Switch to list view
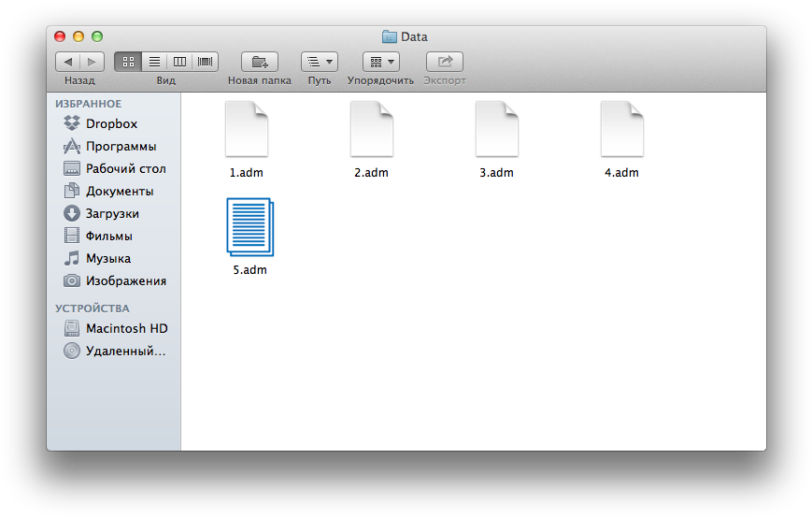 tap(154, 62)
